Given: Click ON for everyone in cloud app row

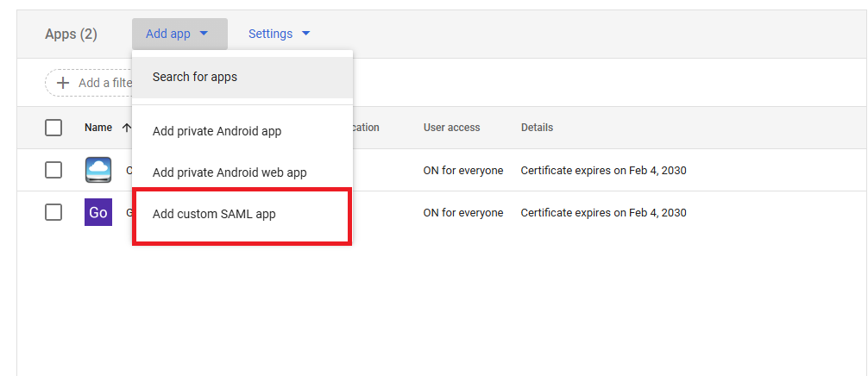Looking at the screenshot, I should 463,170.
